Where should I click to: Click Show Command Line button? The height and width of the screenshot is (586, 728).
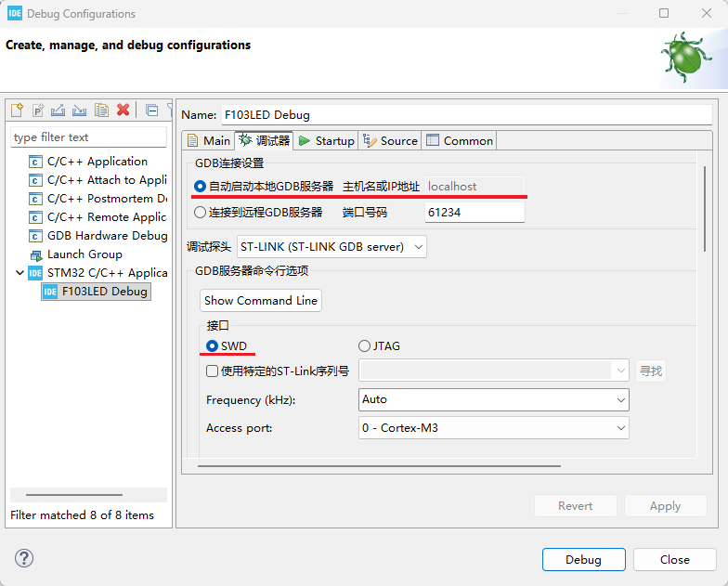[x=260, y=301]
